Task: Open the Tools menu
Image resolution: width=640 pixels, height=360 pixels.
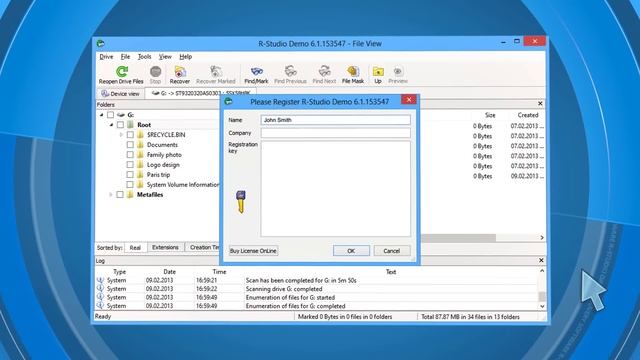Action: pyautogui.click(x=144, y=57)
